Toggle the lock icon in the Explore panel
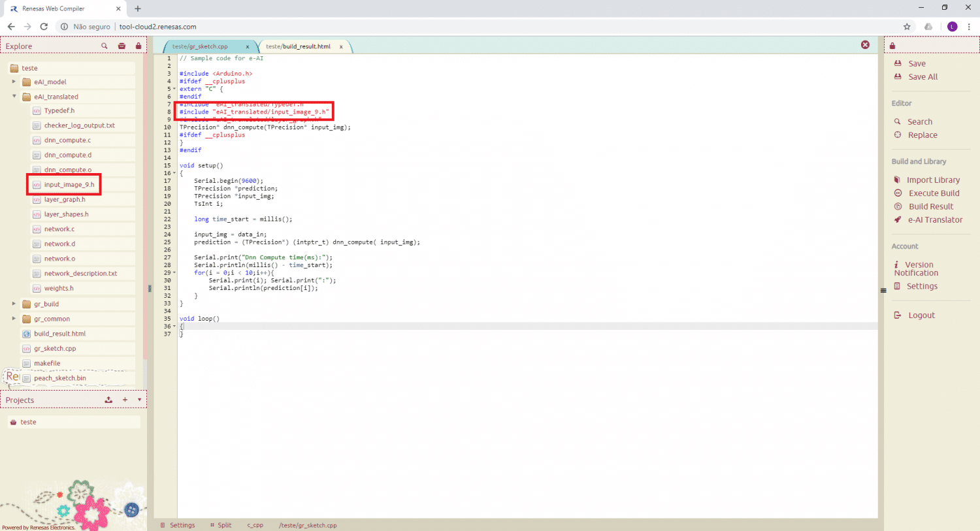Screen dimensions: 980x531 pyautogui.click(x=139, y=46)
